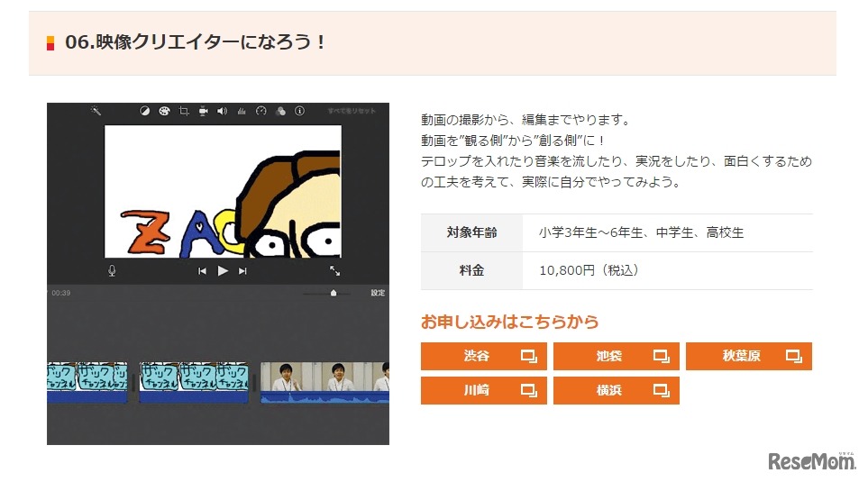Viewport: 868px width, 482px height.
Task: Open the speed gauge icon
Action: pyautogui.click(x=260, y=111)
